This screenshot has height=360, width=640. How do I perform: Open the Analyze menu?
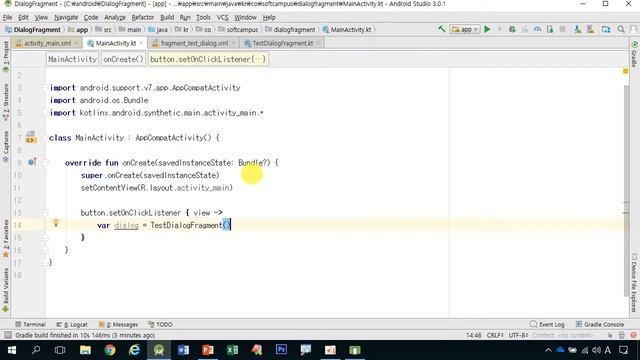(x=115, y=18)
